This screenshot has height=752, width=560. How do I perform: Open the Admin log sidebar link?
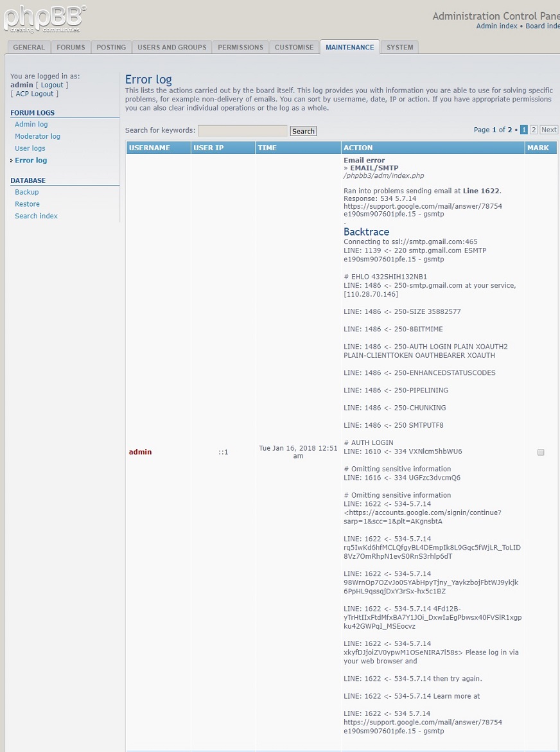pos(31,125)
